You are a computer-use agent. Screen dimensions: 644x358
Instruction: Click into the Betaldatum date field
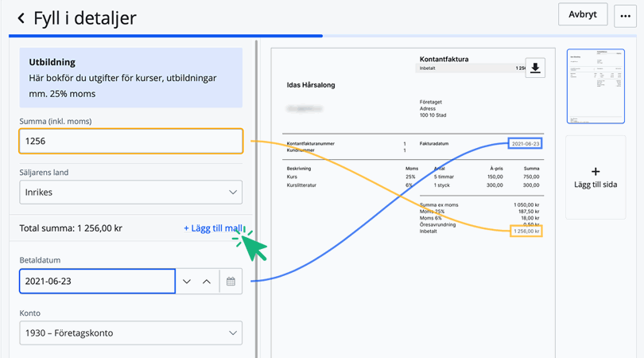pos(97,282)
